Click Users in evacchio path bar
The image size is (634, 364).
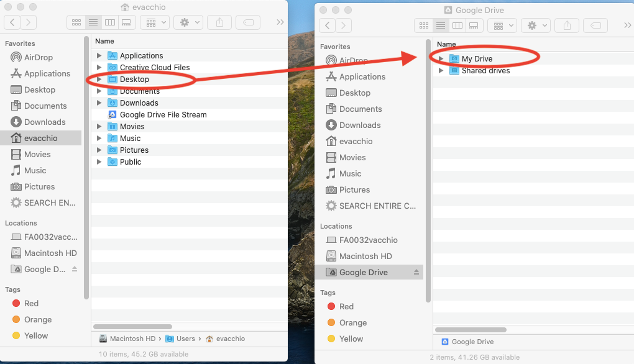pos(180,339)
